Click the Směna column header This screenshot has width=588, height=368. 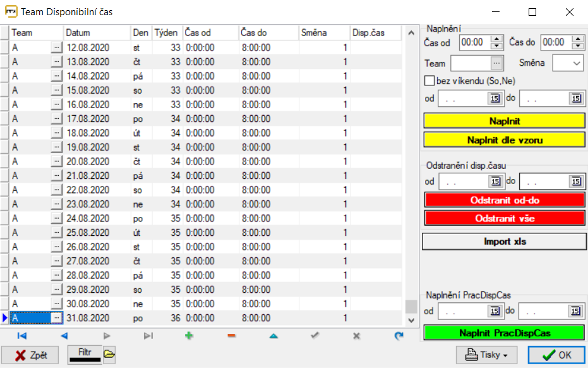[x=325, y=32]
